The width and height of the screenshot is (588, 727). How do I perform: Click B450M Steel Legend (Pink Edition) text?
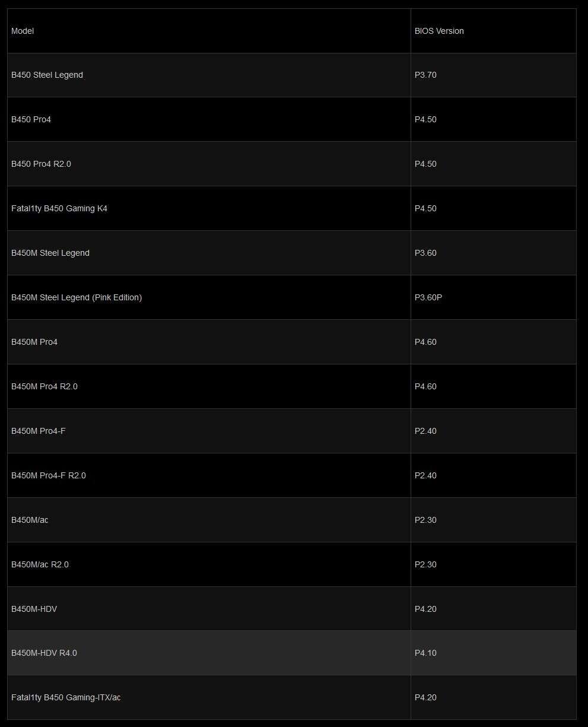coord(77,297)
